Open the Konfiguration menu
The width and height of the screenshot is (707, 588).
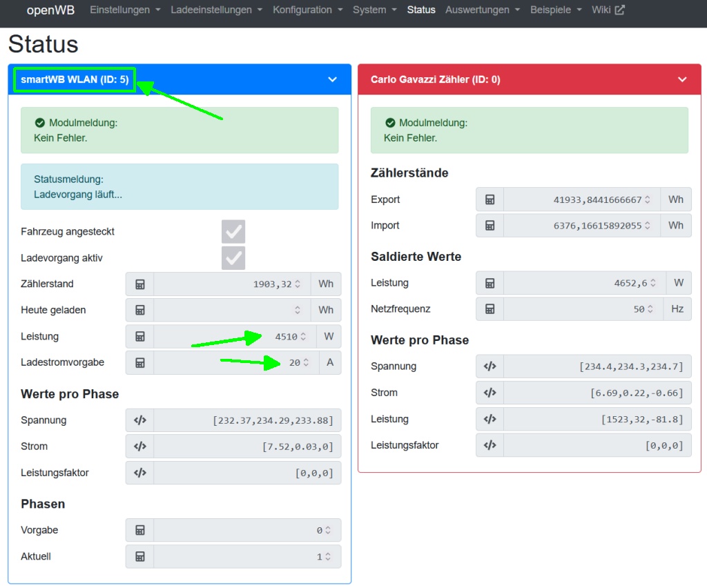tap(307, 10)
